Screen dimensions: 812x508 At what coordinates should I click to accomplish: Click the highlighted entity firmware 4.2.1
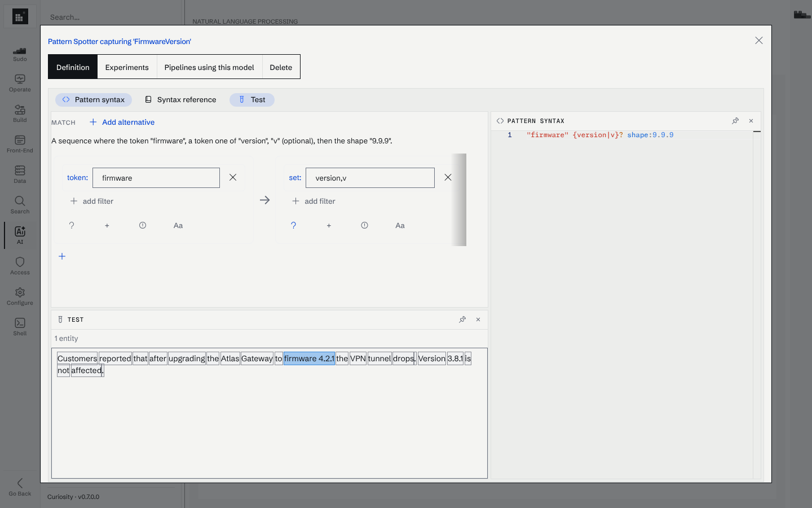[x=309, y=358]
